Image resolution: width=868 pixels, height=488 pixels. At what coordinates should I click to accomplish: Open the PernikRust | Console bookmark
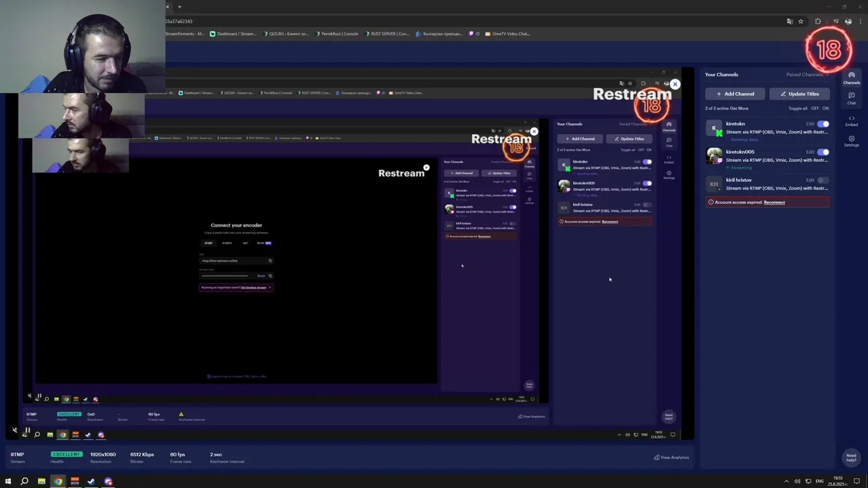338,33
